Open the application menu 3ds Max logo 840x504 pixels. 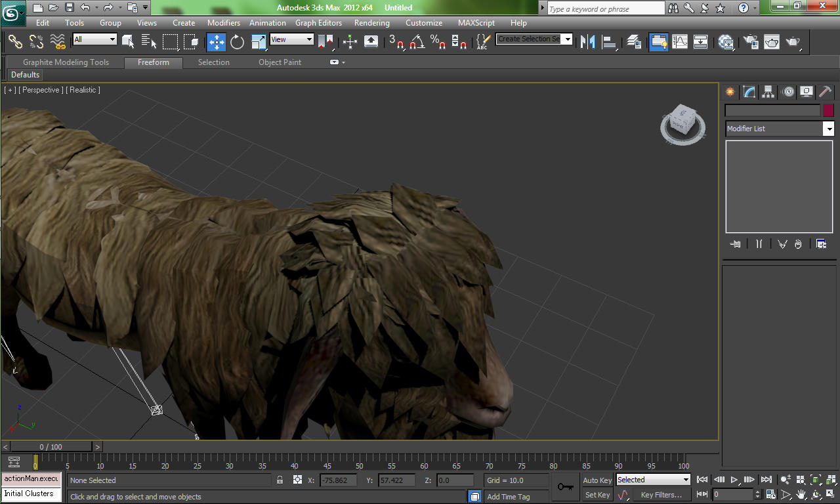[x=13, y=12]
